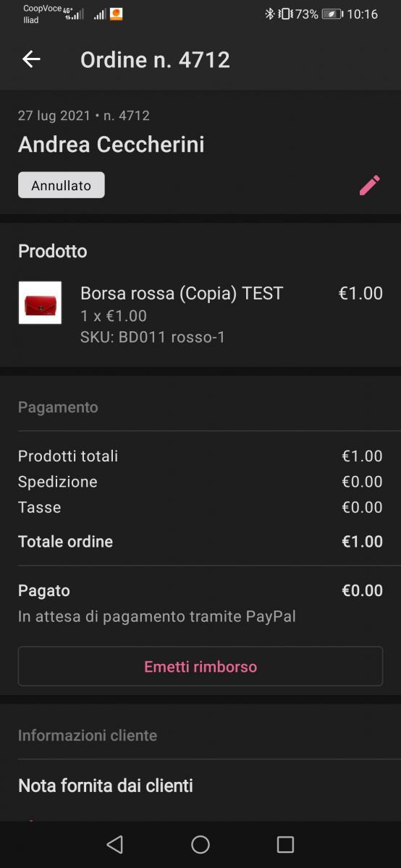This screenshot has height=868, width=401.
Task: Tap the Pagamento section header
Action: 58,407
